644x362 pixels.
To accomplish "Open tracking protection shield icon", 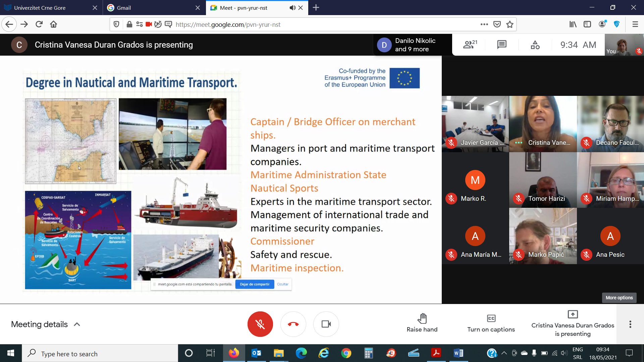I will point(116,24).
